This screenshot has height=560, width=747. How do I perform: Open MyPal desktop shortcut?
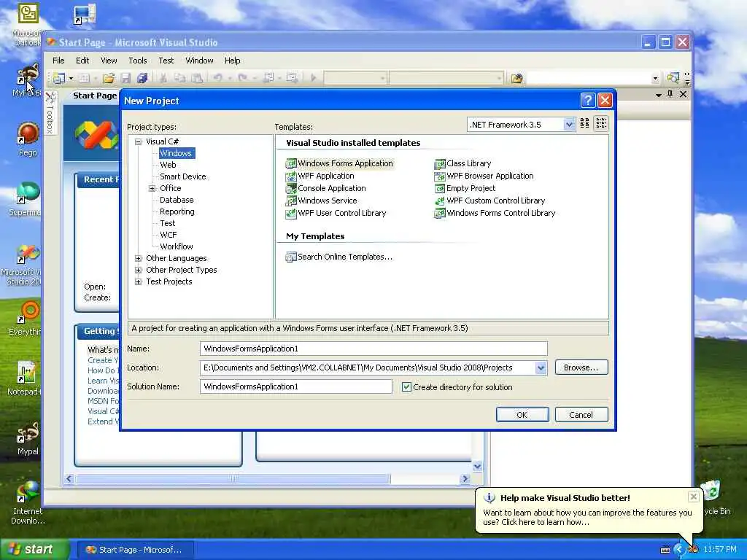28,439
